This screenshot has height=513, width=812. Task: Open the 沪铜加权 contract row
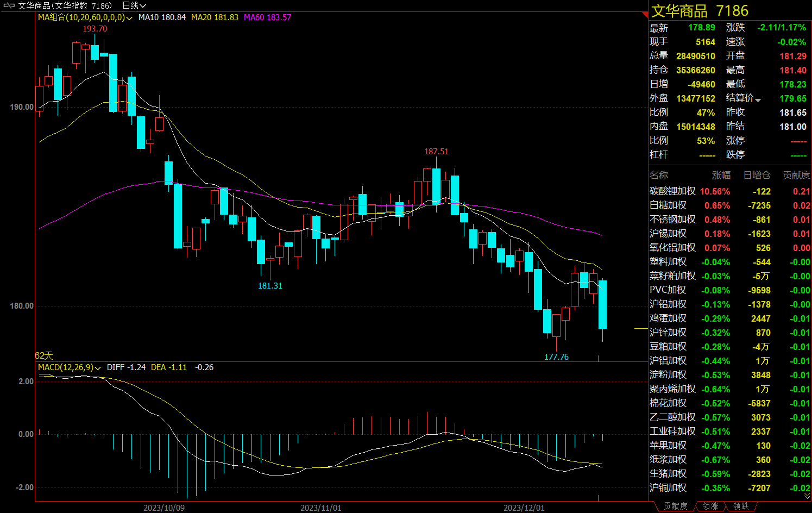coord(668,488)
